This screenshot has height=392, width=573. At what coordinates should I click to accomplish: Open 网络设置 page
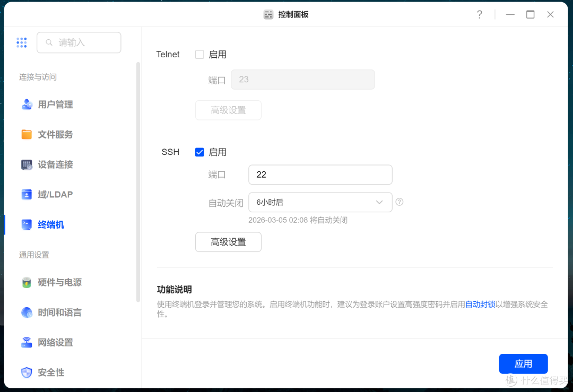click(55, 342)
